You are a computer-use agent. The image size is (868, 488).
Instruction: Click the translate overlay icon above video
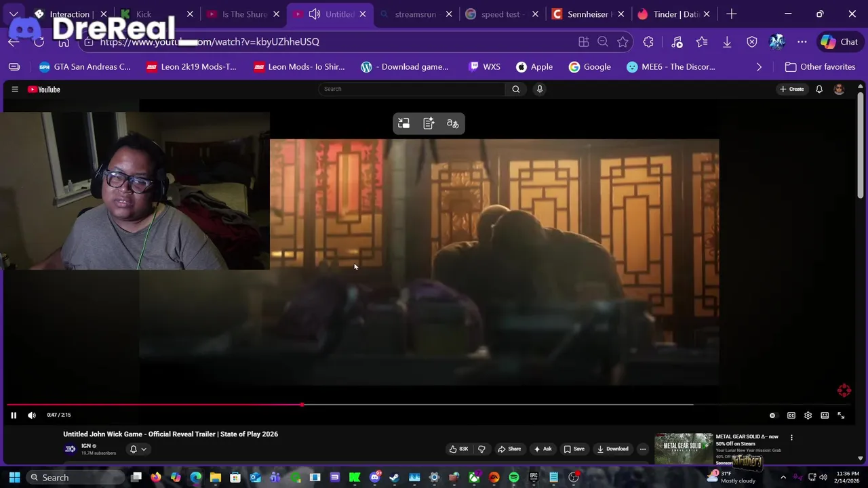(453, 123)
